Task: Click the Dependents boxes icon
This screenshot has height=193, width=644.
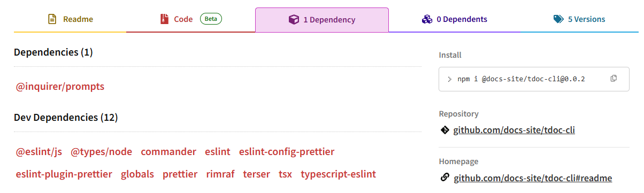Action: tap(427, 19)
